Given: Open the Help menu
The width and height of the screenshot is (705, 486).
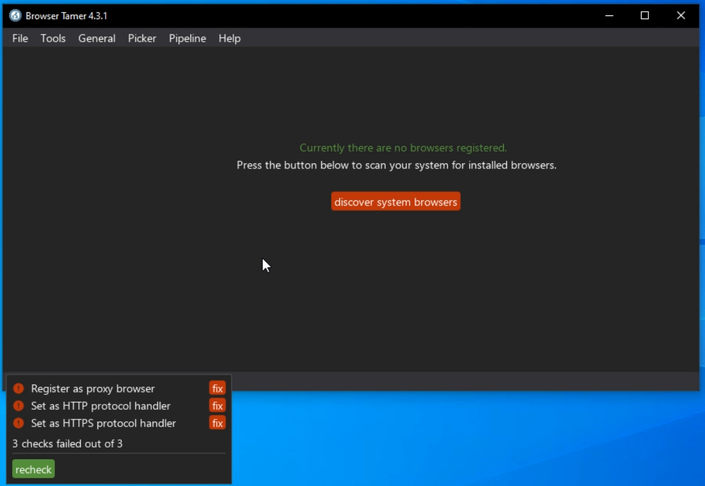Looking at the screenshot, I should [229, 38].
